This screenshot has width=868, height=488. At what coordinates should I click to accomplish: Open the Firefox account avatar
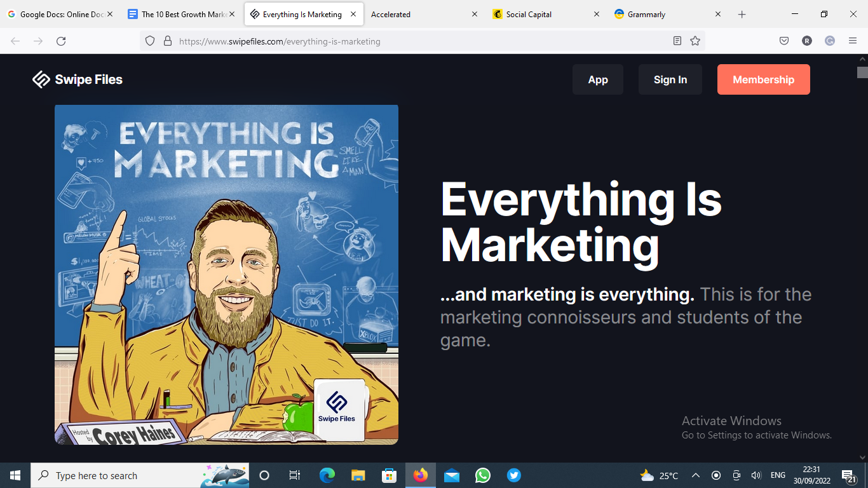(x=807, y=41)
